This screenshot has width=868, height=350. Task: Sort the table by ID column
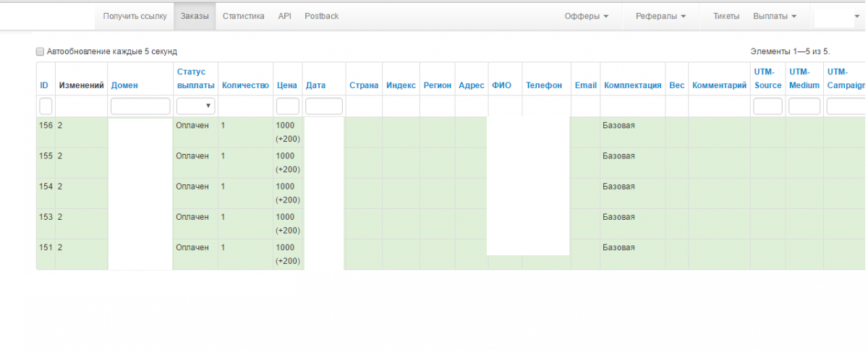click(x=44, y=85)
